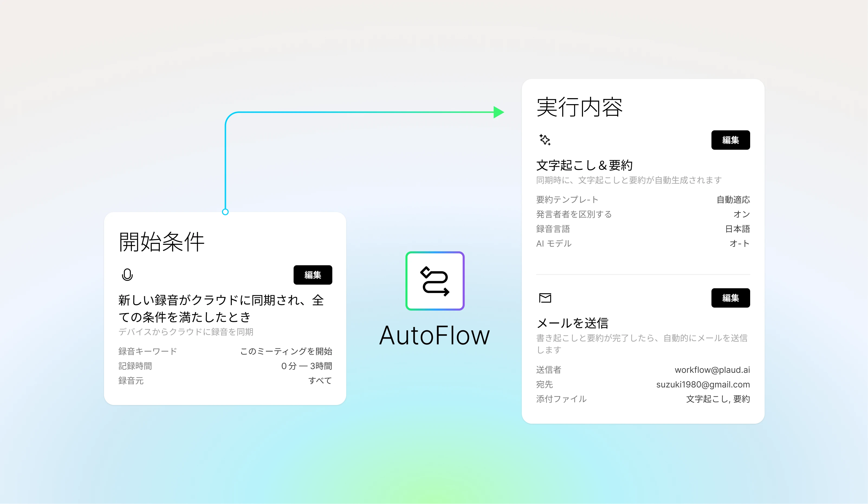Click the AI モデル オート value
Image resolution: width=868 pixels, height=504 pixels.
coord(739,244)
